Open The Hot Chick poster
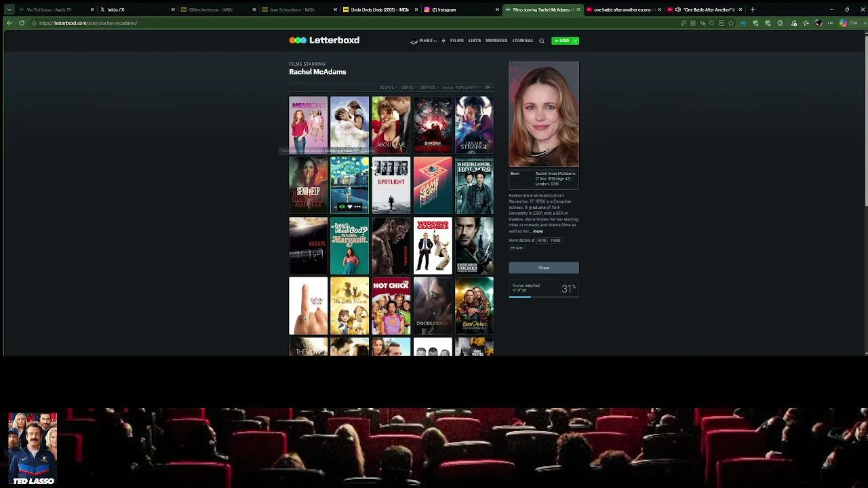Screen dimensions: 868x488 [x=391, y=306]
